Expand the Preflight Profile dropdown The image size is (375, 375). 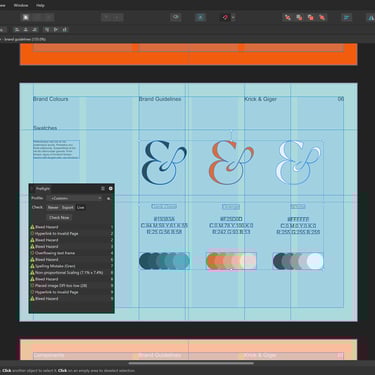[75, 198]
